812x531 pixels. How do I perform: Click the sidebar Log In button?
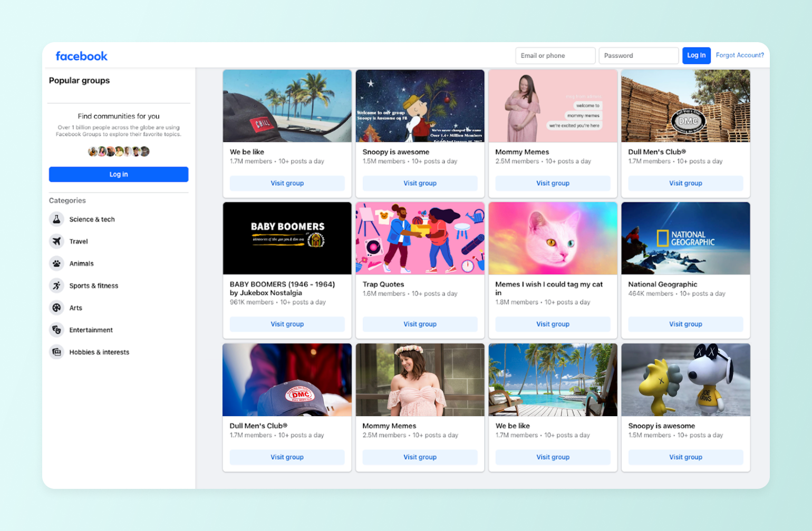tap(119, 174)
